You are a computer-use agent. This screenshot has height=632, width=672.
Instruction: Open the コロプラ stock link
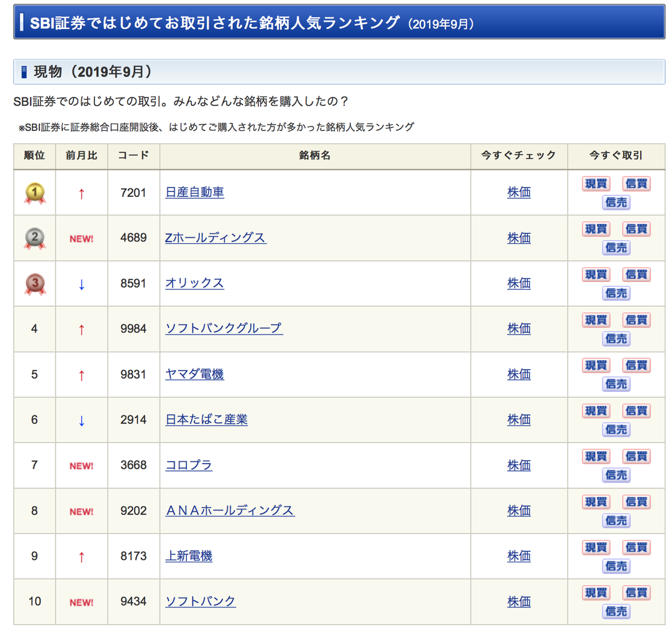[x=189, y=465]
